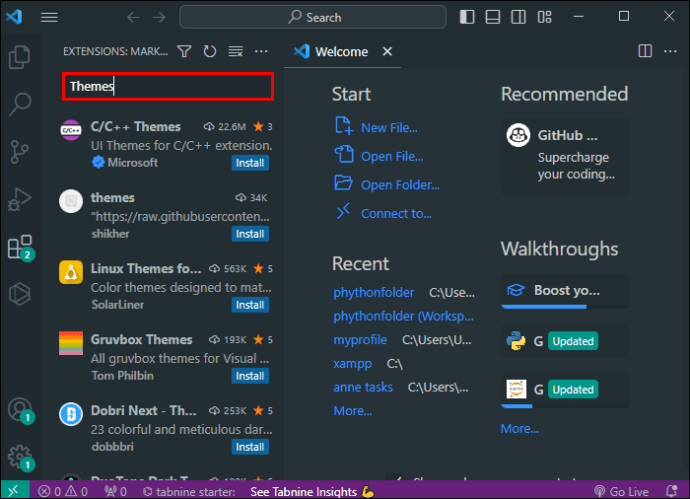Click See Tabnine Insights status item

(x=312, y=491)
